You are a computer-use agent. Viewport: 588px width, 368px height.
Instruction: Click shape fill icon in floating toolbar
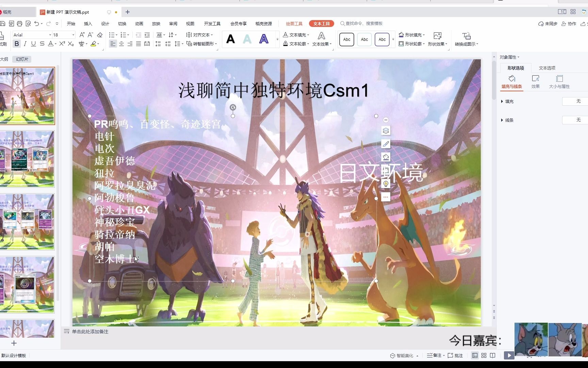tap(386, 157)
